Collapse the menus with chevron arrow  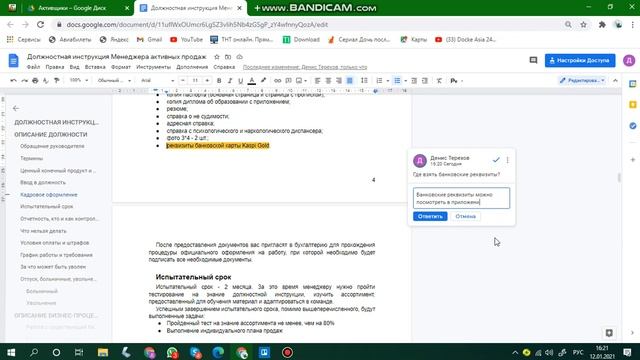coord(616,80)
